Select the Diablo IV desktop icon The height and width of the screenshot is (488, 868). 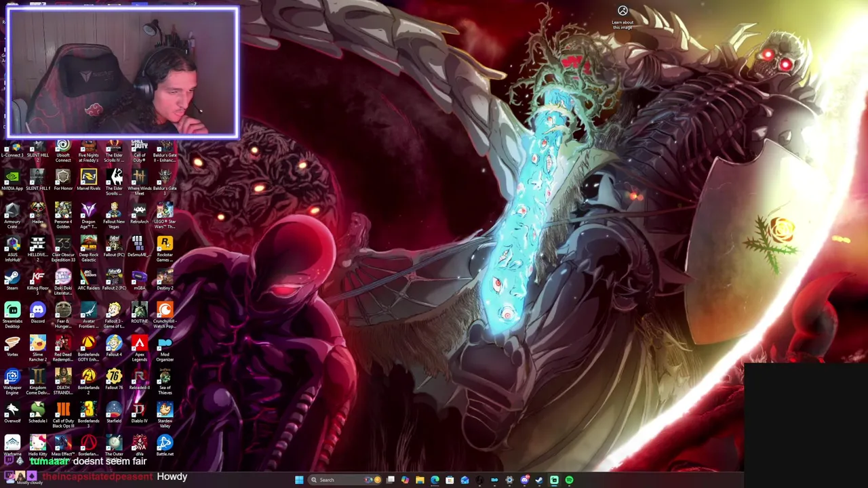coord(139,413)
